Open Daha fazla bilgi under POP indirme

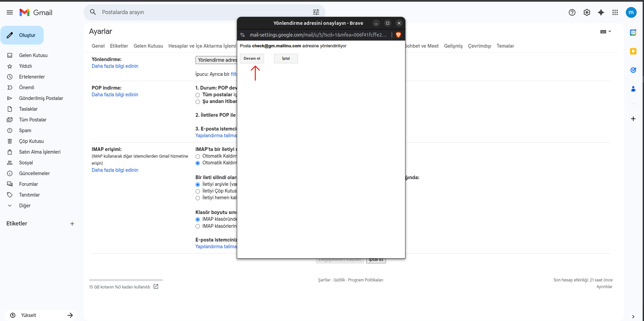coord(115,95)
